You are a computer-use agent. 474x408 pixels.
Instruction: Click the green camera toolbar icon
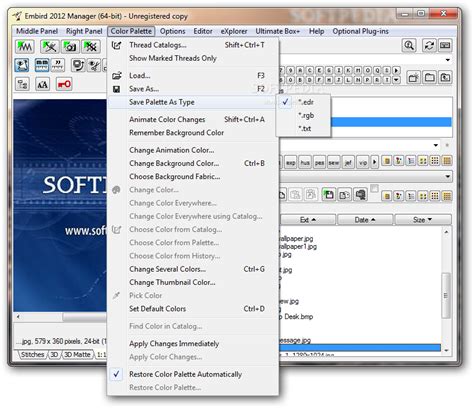coord(71,46)
